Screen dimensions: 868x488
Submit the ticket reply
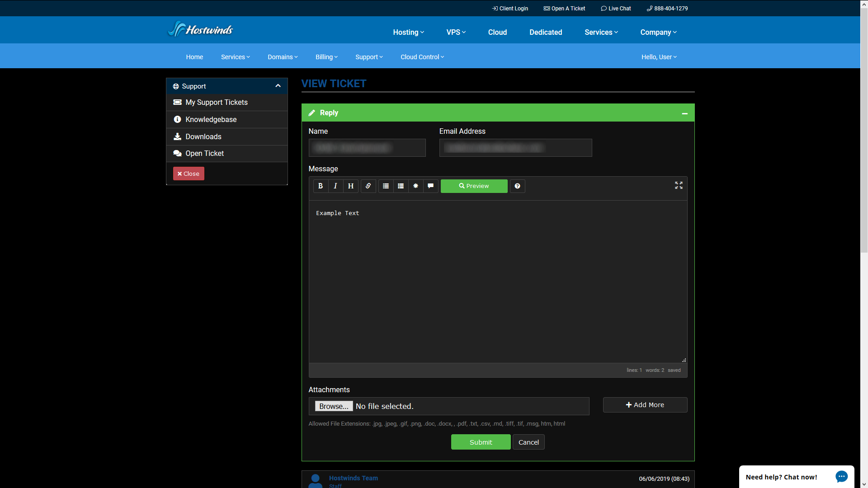[x=481, y=442]
